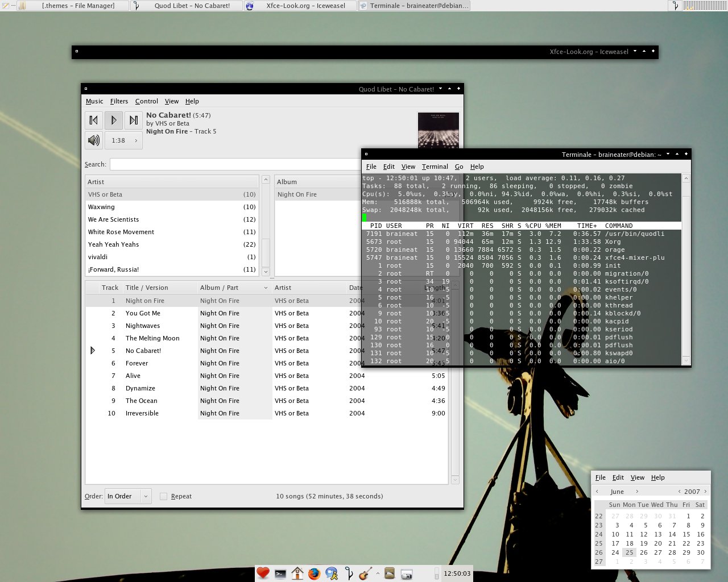
Task: Sort songs by Track column header
Action: (x=110, y=288)
